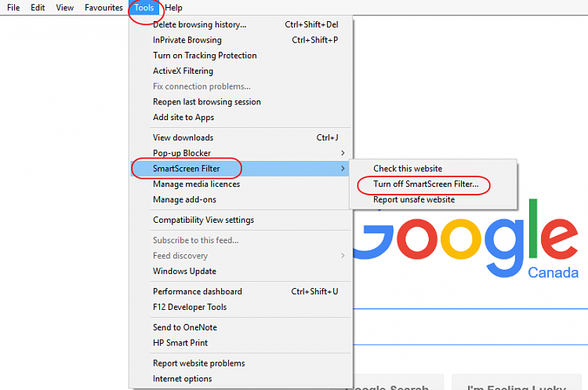Turn on Tracking Protection
Viewport: 588px width, 390px height.
[x=240, y=55]
